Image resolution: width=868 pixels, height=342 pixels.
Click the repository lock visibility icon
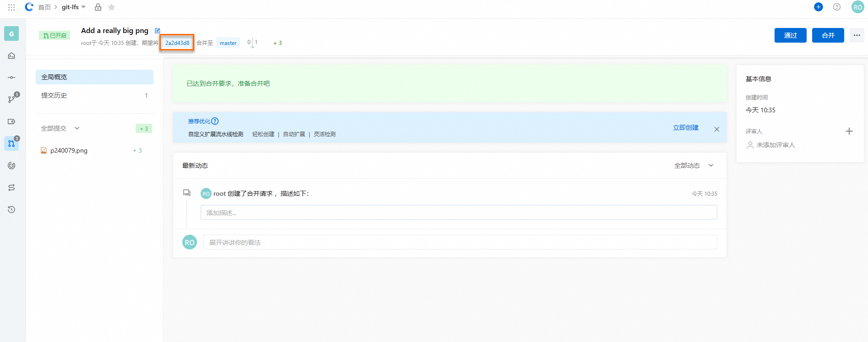[98, 7]
